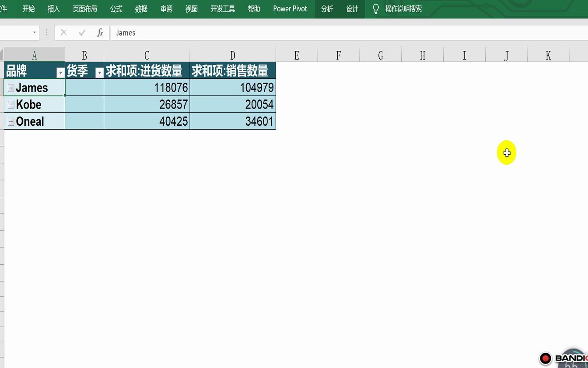
Task: Open 品牌 filter dropdown arrow
Action: click(x=60, y=73)
